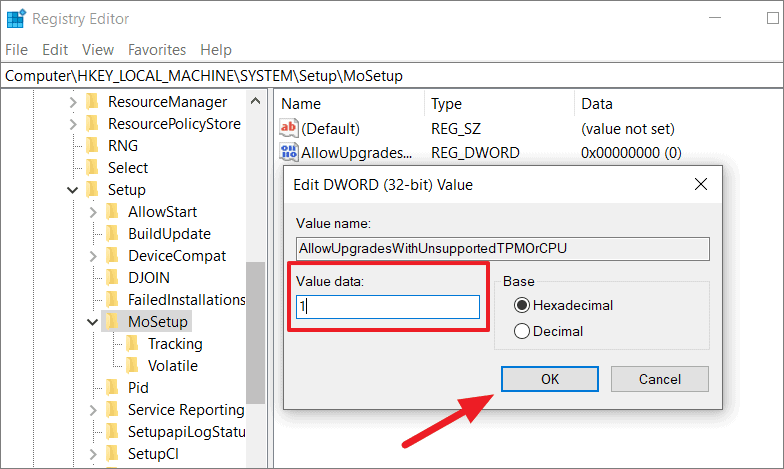The image size is (784, 469).
Task: Collapse the Setup tree node
Action: pyautogui.click(x=73, y=190)
